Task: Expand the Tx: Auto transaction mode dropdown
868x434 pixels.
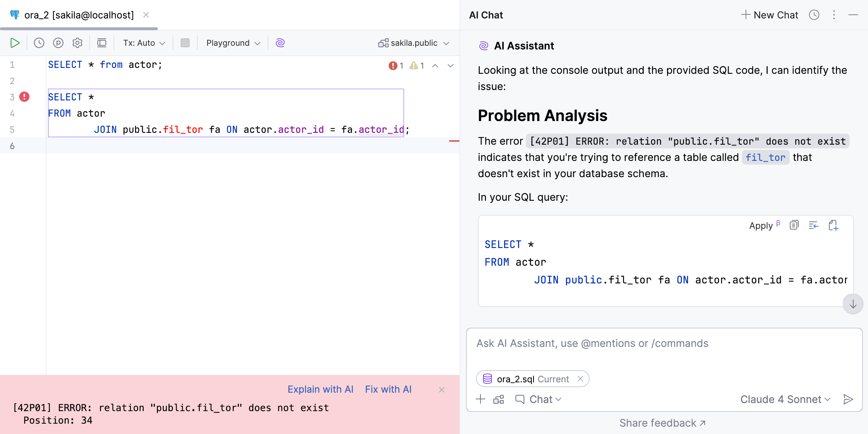Action: 143,42
